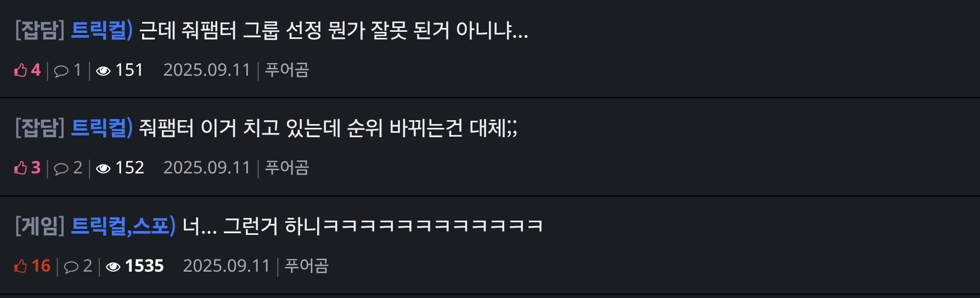This screenshot has width=980, height=298.
Task: Click comment bubble icon on third post
Action: point(71,267)
